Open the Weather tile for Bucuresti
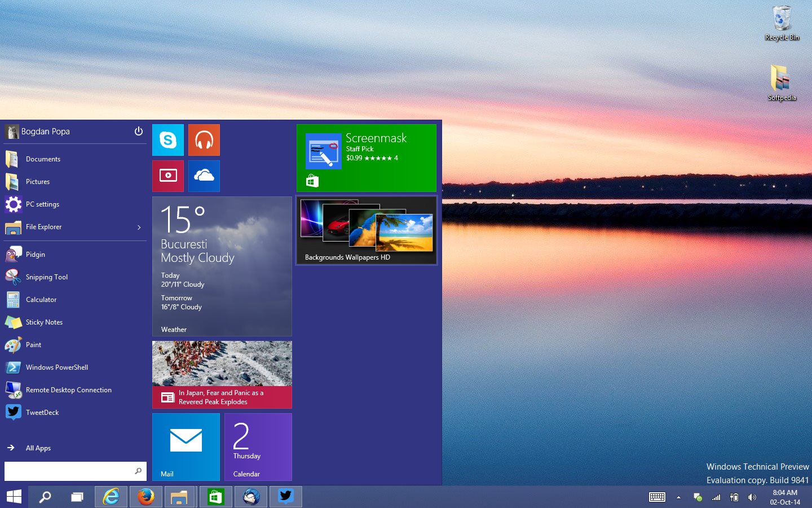Viewport: 812px width, 508px height. [x=222, y=266]
